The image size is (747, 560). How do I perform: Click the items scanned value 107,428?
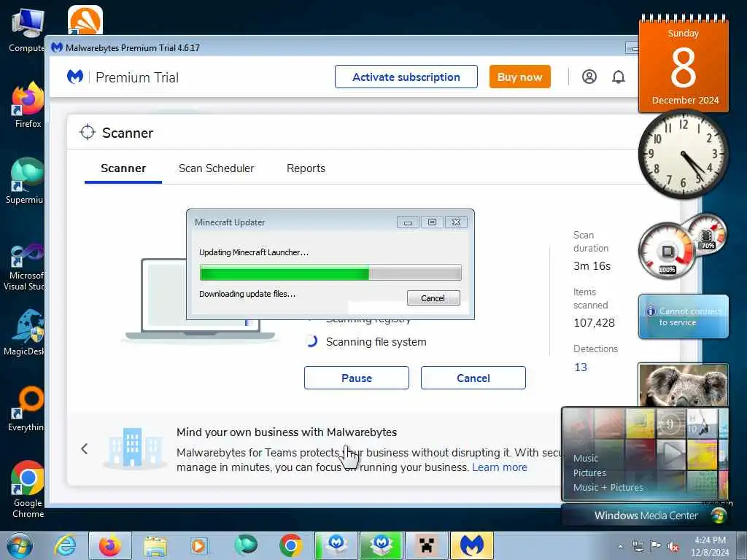tap(594, 323)
